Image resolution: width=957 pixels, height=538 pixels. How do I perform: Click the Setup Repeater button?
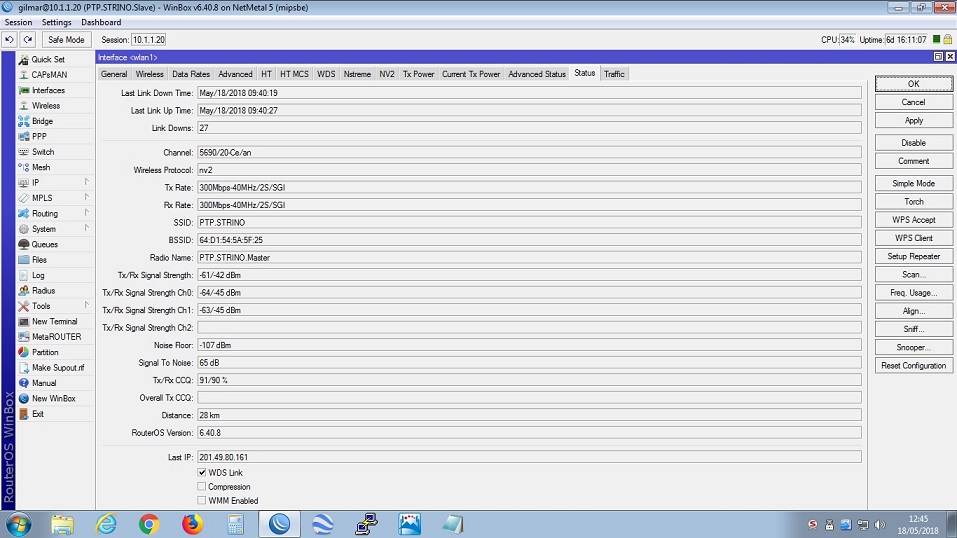(914, 256)
